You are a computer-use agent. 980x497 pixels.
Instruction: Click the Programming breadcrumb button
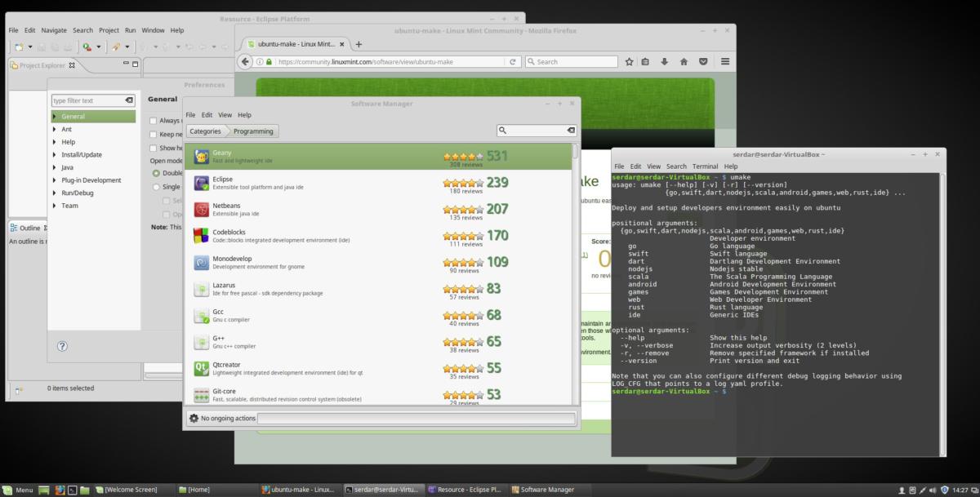click(x=253, y=131)
